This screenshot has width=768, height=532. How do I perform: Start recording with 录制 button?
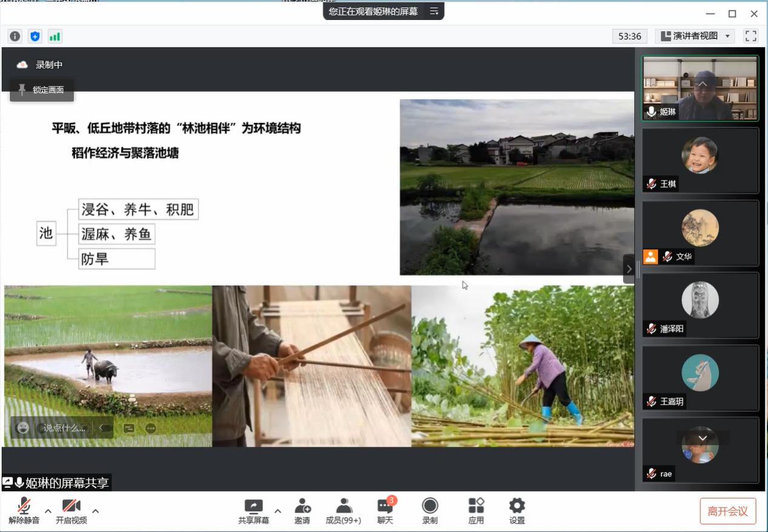point(430,511)
